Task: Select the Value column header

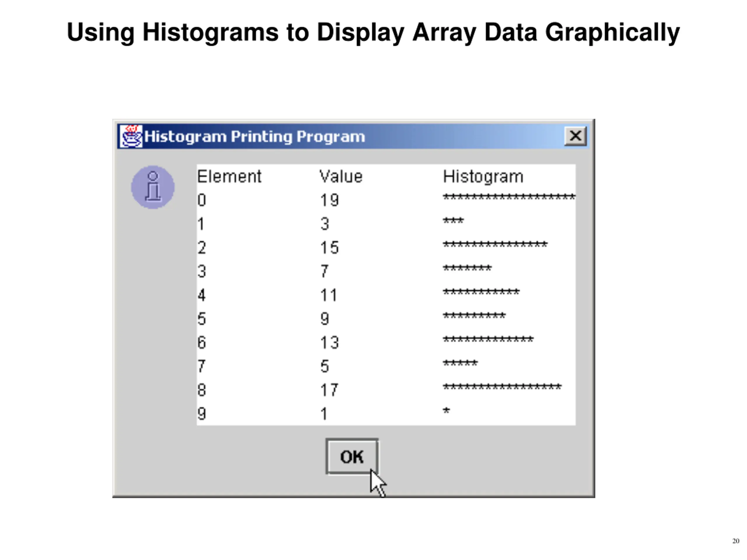Action: point(341,176)
